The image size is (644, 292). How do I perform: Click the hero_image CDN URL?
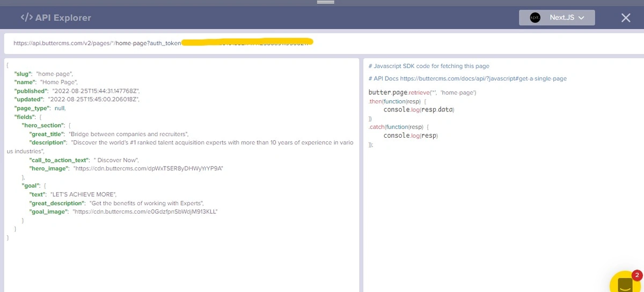pos(148,168)
